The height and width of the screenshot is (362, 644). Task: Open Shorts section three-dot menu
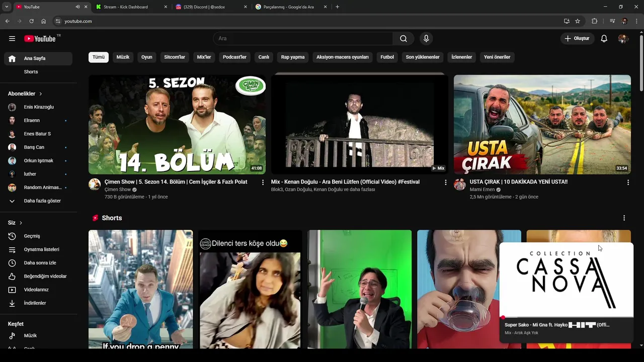click(624, 218)
